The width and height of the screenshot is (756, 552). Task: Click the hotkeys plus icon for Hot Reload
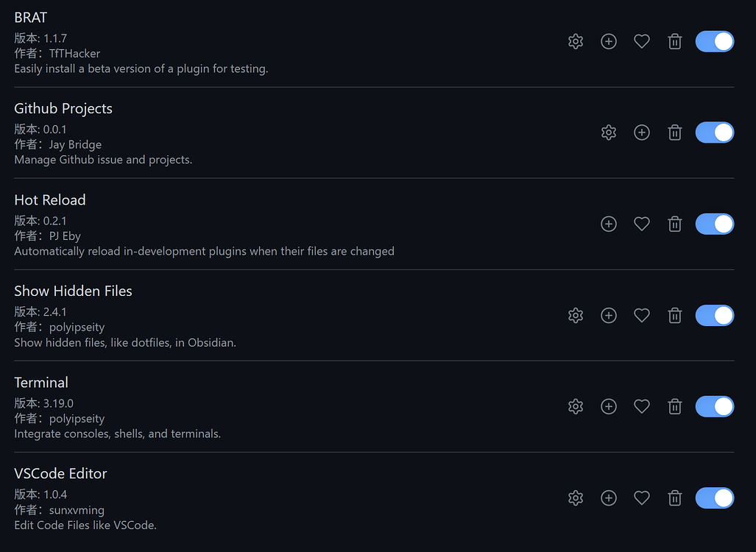(x=609, y=224)
